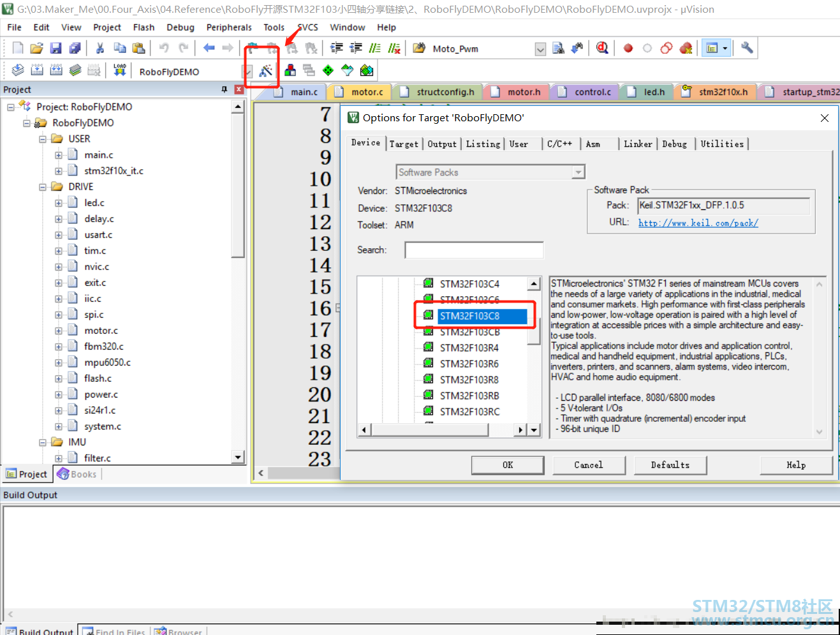The image size is (840, 635).
Task: Kill all breakpoints icon
Action: tap(686, 49)
